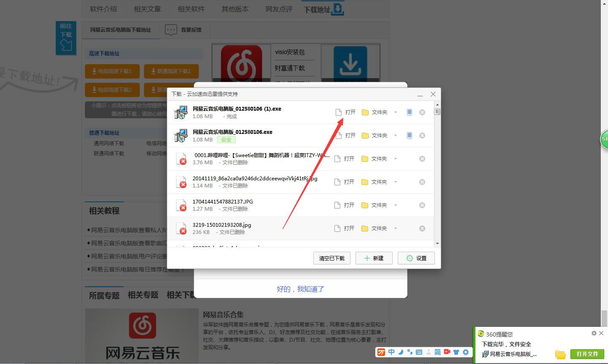Open the first file 网易云音乐电脑版_012580106 (1).exe

[x=346, y=112]
